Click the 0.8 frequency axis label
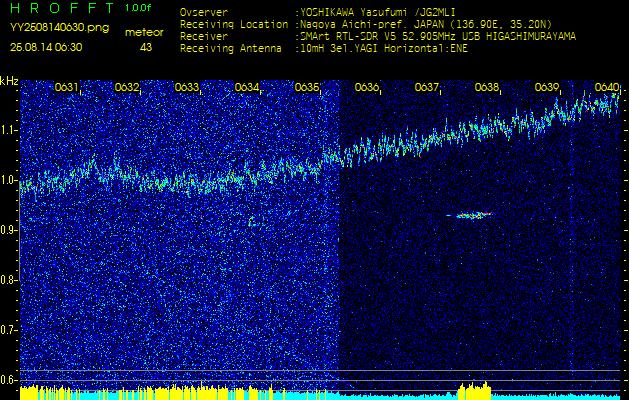The height and width of the screenshot is (400, 629). [x=9, y=280]
